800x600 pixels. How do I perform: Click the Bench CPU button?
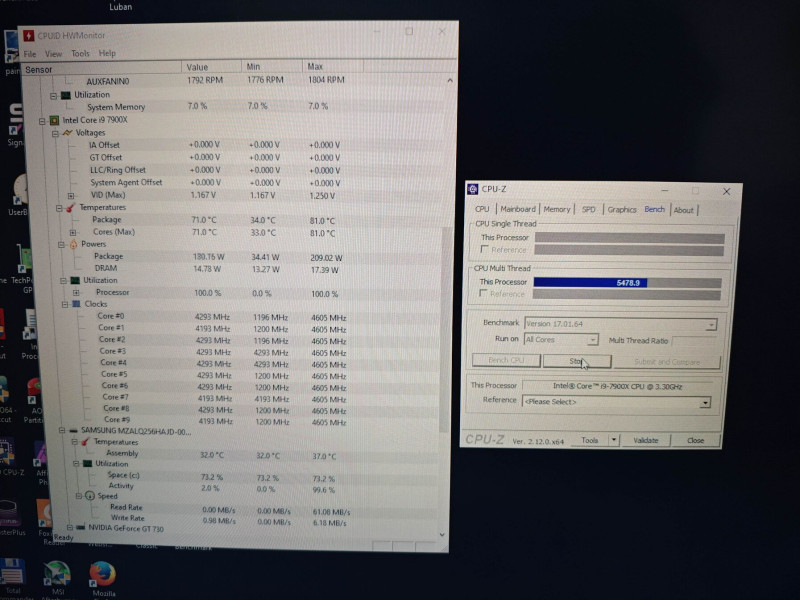click(506, 360)
